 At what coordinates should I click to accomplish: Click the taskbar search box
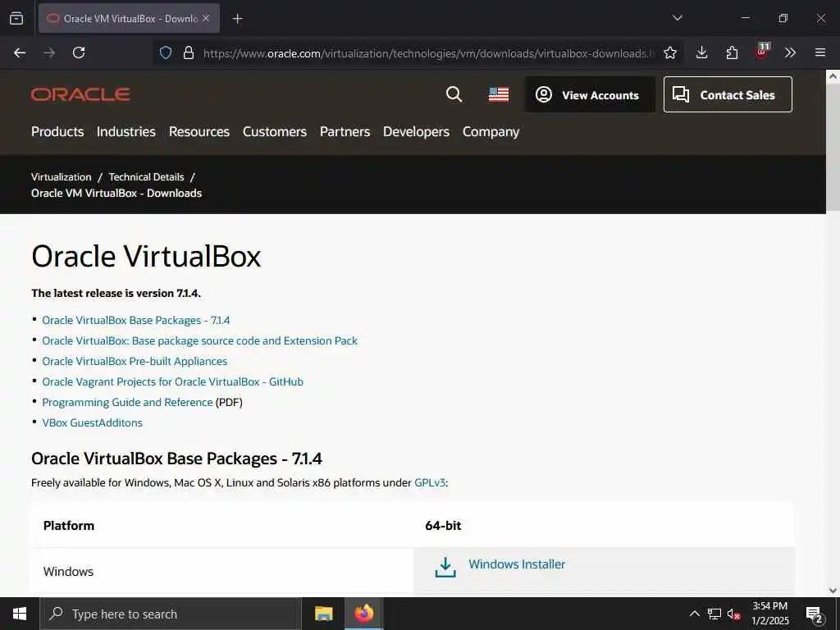[x=171, y=614]
